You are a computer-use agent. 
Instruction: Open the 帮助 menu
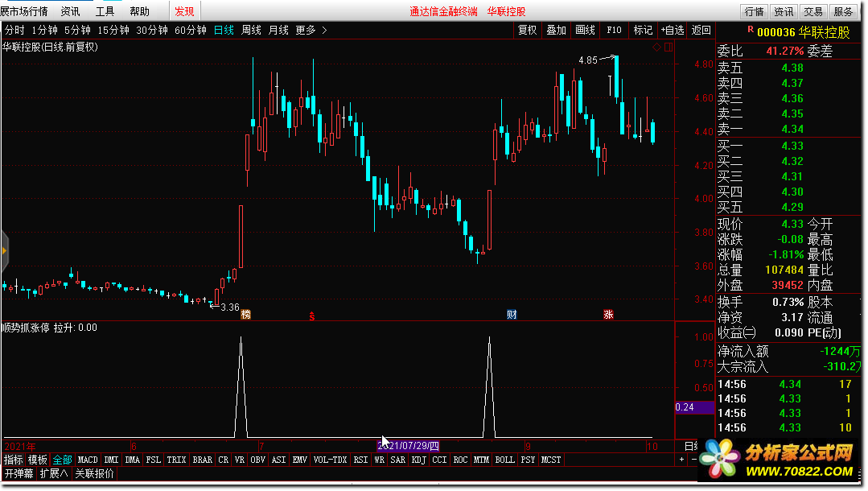point(139,11)
